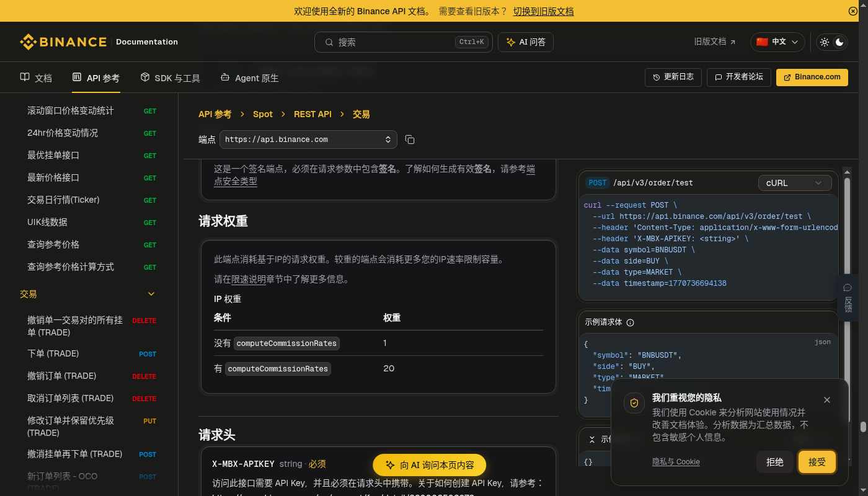Open 撤销单一交易对的所有挂单 in sidebar
Image resolution: width=868 pixels, height=496 pixels.
click(92, 326)
